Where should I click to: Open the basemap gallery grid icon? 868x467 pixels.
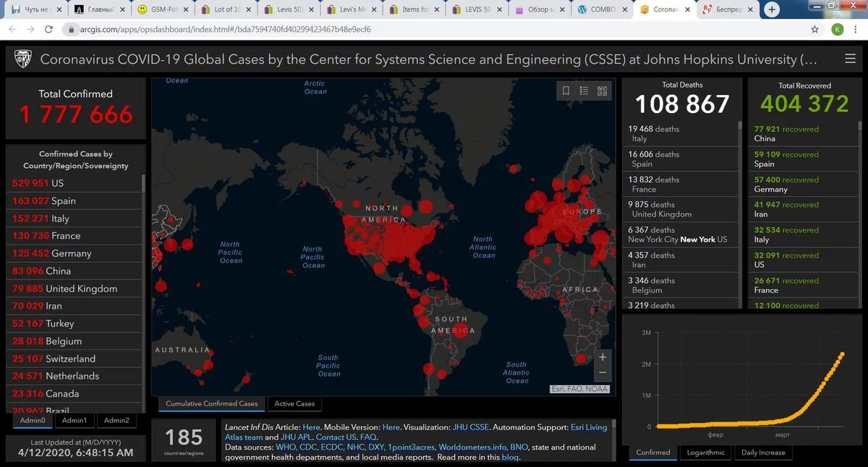pos(602,91)
